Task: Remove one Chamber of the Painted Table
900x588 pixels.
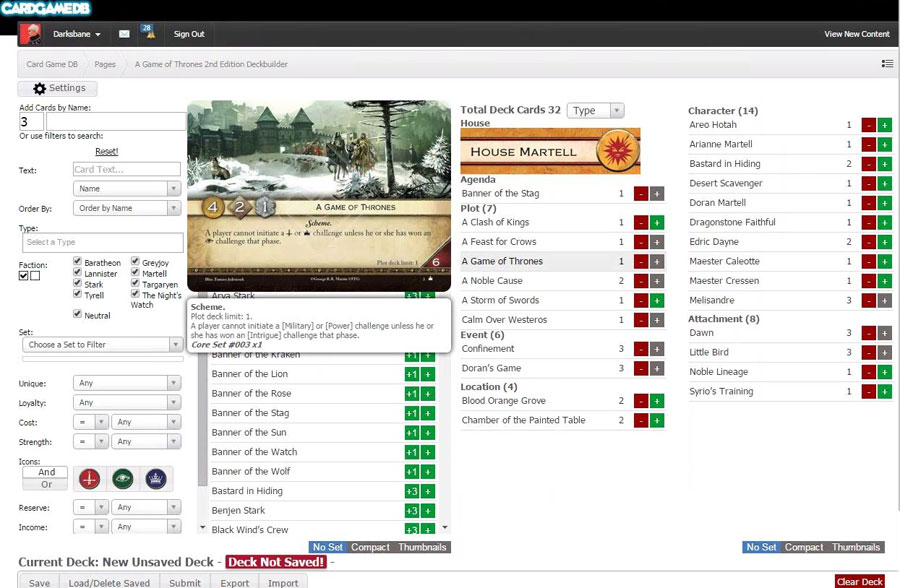Action: coord(641,421)
